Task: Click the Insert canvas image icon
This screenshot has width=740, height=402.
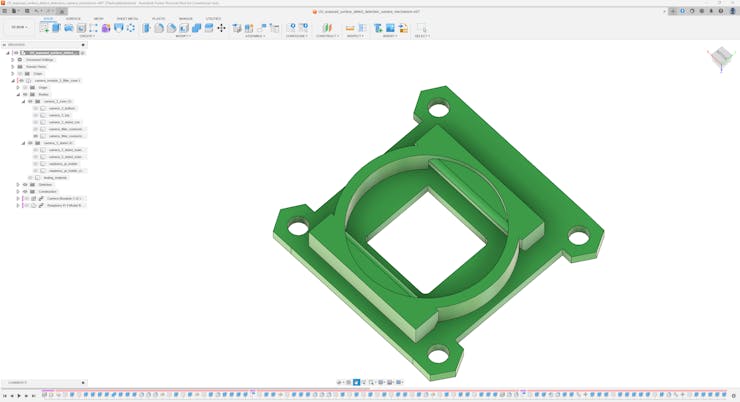Action: (390, 28)
